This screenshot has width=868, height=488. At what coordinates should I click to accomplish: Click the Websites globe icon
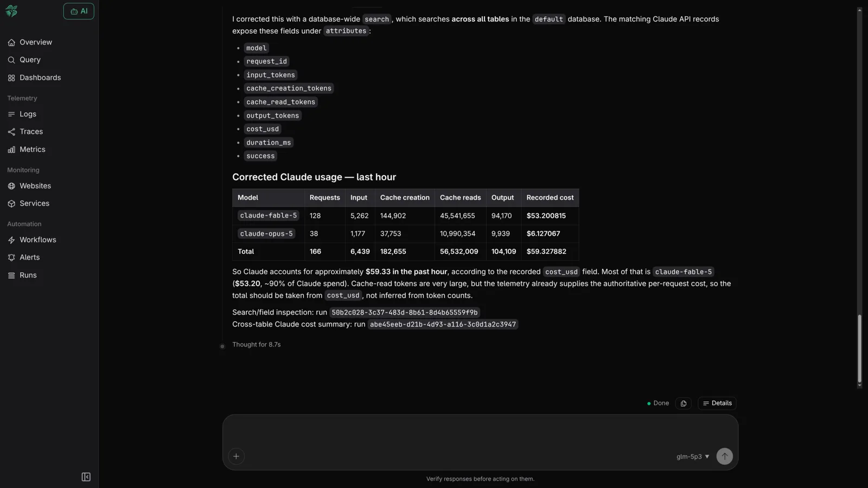11,186
